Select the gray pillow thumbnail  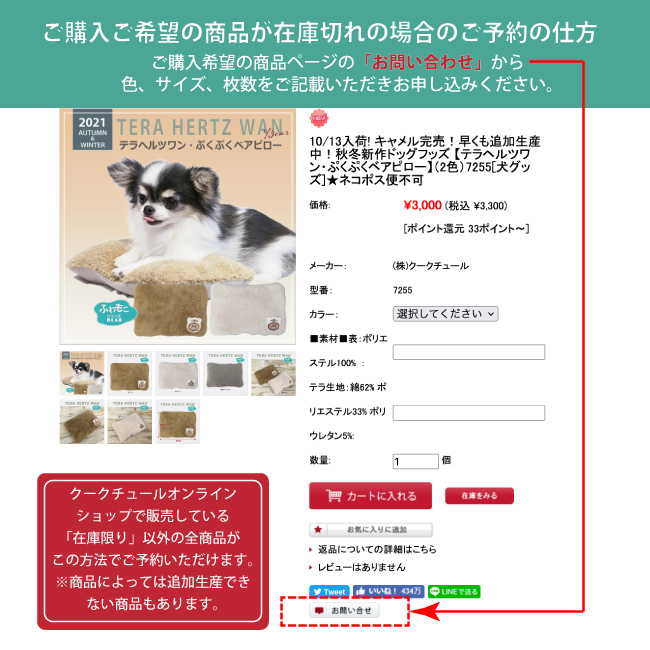point(225,373)
